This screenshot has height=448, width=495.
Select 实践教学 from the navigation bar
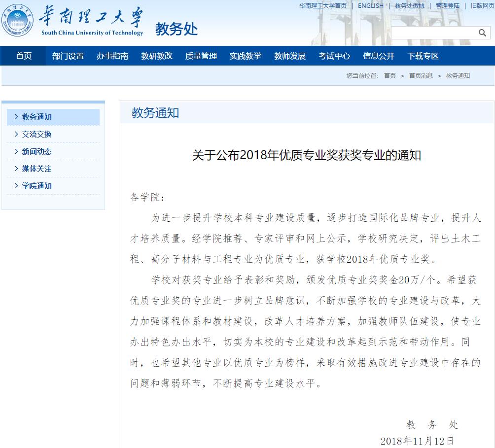pos(246,56)
